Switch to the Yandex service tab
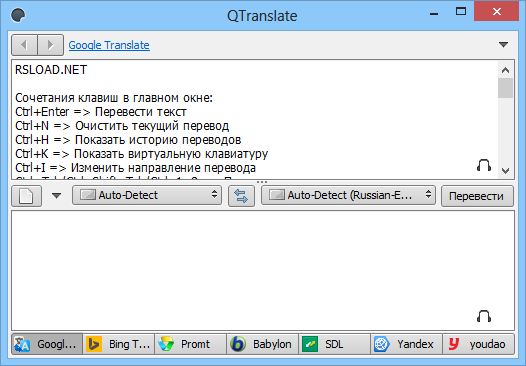Image resolution: width=526 pixels, height=366 pixels. click(x=406, y=344)
